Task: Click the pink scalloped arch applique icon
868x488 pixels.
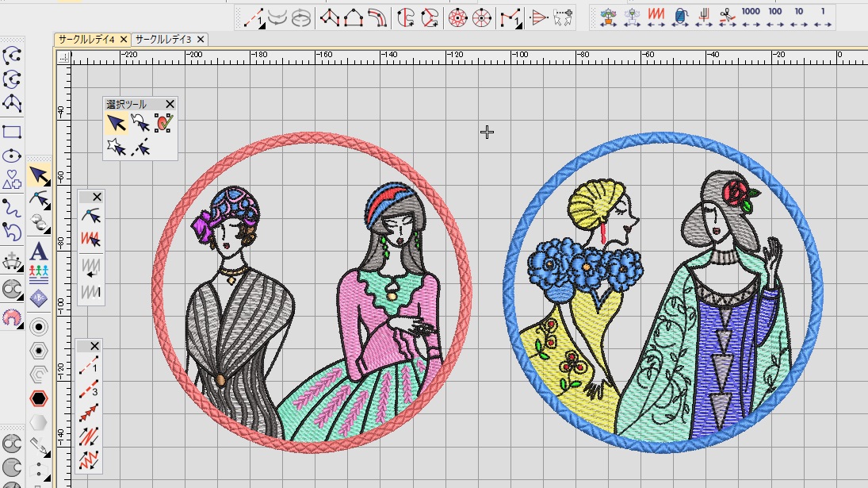Action: (x=12, y=317)
